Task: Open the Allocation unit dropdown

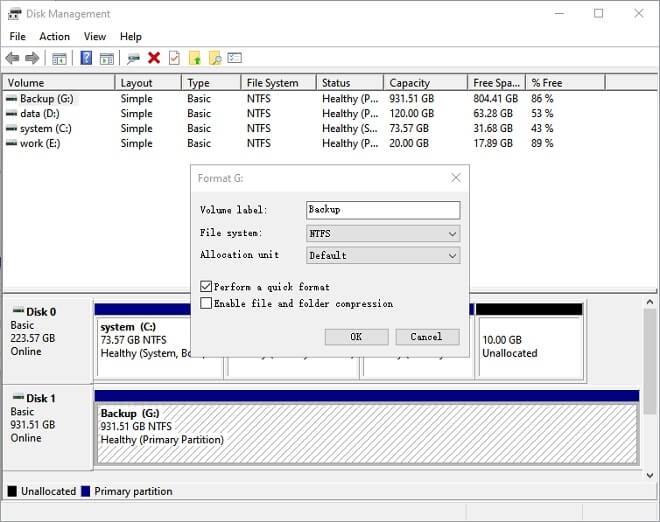Action: (x=383, y=255)
